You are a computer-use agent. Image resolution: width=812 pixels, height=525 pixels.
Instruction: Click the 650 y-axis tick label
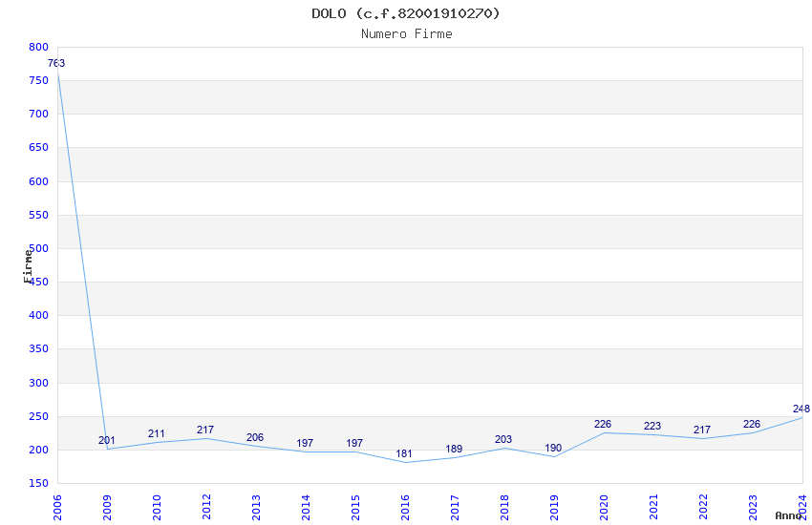[x=39, y=147]
